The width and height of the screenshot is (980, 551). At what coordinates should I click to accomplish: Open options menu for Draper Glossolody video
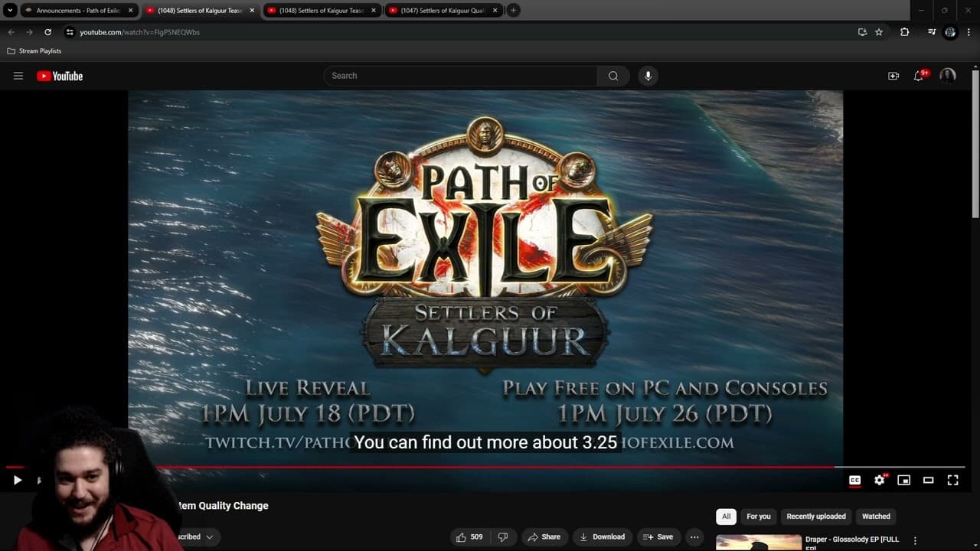[x=916, y=540]
